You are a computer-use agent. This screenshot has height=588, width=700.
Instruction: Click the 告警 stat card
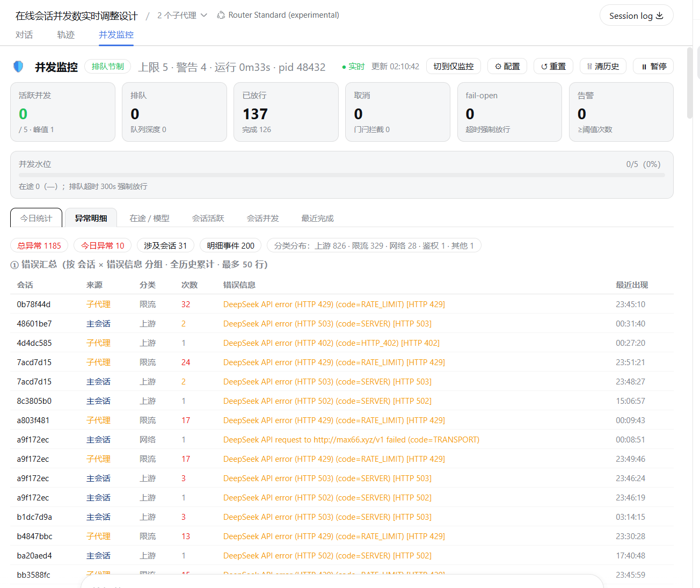click(621, 112)
